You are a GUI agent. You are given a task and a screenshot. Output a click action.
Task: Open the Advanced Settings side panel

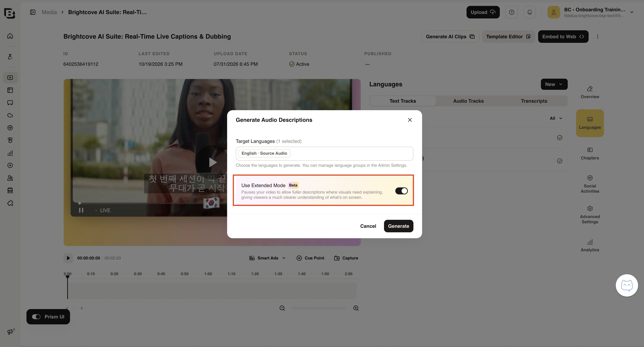tap(590, 215)
